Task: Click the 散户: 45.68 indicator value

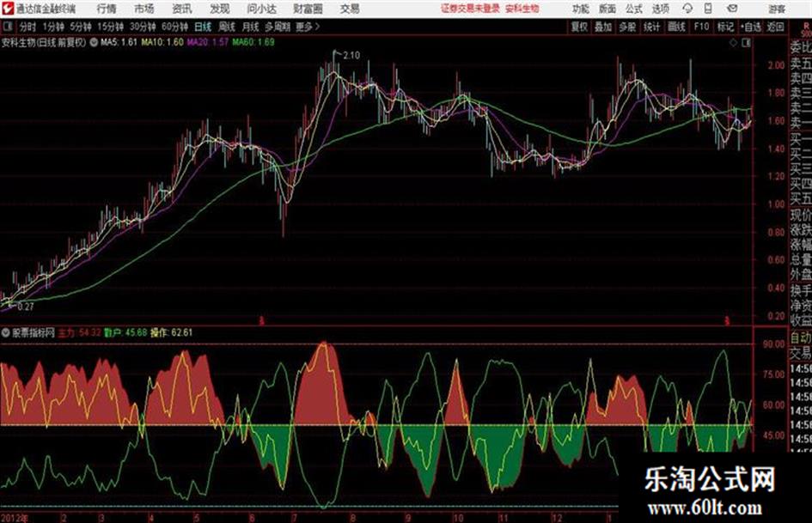Action: (x=125, y=332)
